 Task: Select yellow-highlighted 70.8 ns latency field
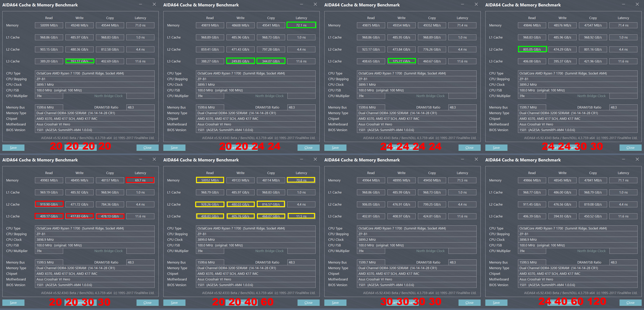tap(301, 180)
